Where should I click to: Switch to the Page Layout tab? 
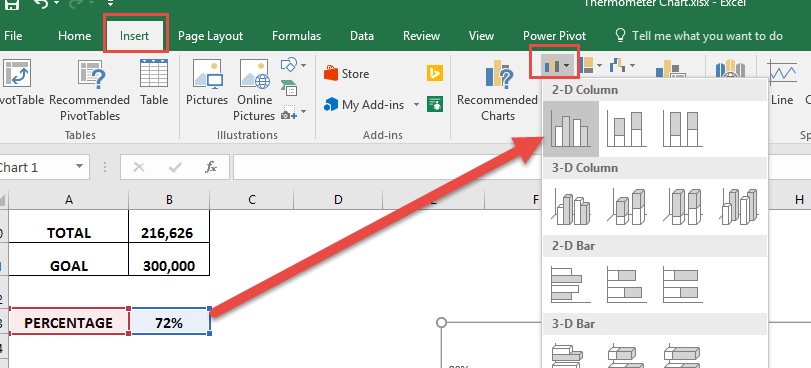point(211,36)
